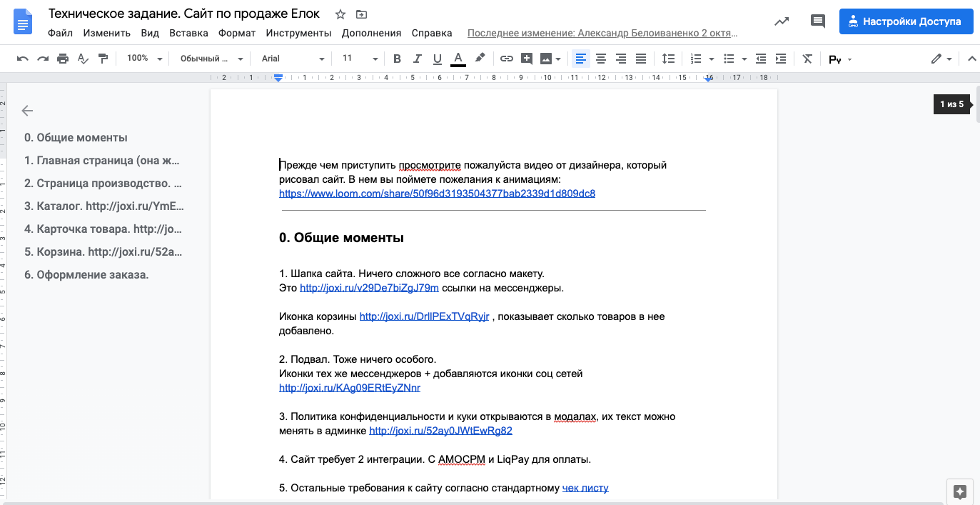Open the Explore button at bottom right

[959, 491]
